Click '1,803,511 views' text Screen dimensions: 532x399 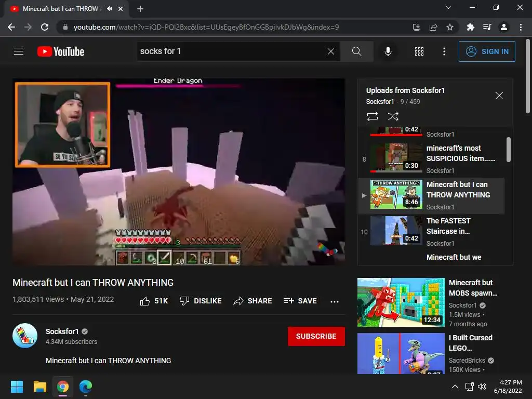tap(38, 299)
